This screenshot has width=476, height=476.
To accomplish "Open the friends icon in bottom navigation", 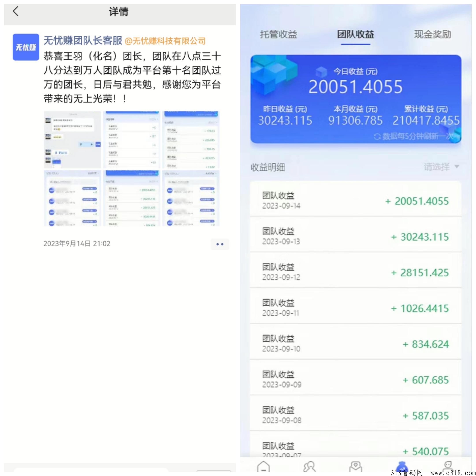I will pos(309,466).
